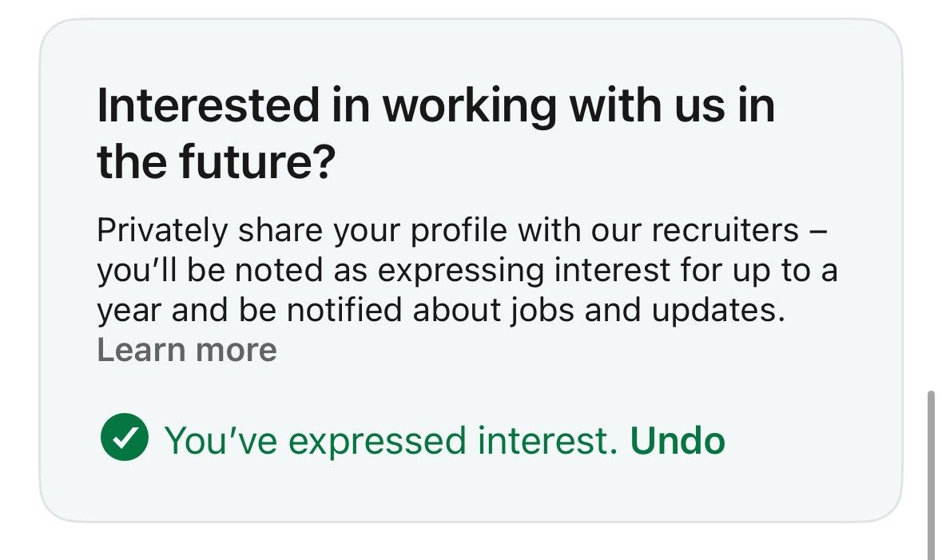Click the word "working" in the heading

(x=470, y=107)
